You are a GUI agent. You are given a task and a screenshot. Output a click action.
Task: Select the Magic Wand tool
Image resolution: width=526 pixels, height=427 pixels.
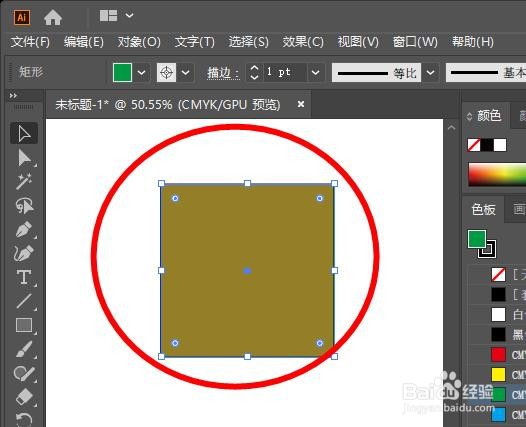click(24, 181)
